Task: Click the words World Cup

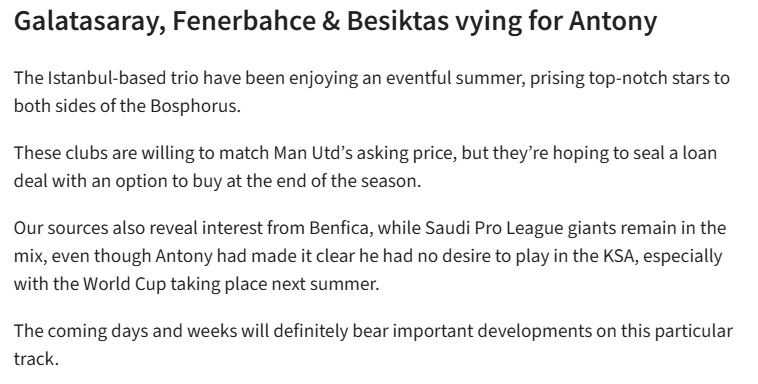Action: 125,284
